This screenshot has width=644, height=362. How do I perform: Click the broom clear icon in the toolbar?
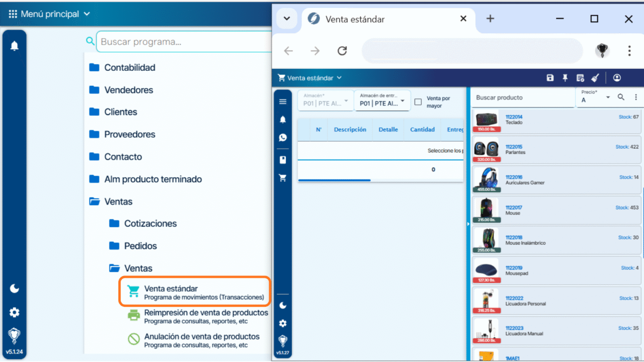click(x=595, y=78)
